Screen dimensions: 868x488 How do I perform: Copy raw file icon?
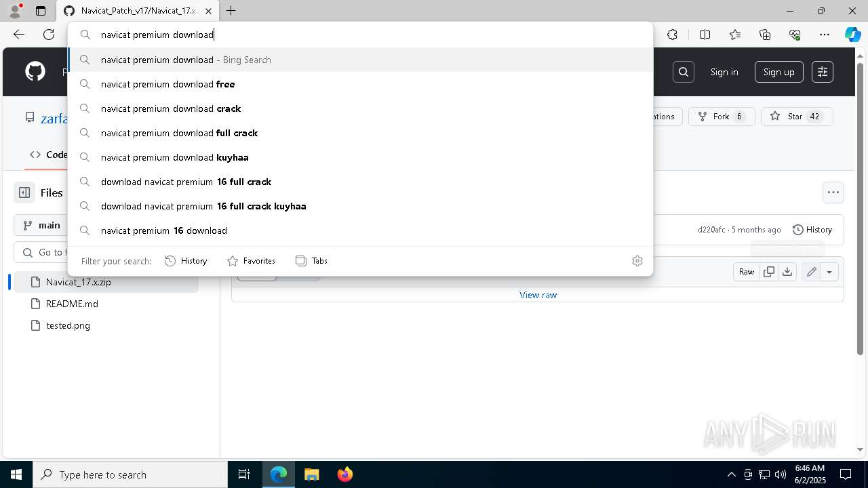pos(769,272)
